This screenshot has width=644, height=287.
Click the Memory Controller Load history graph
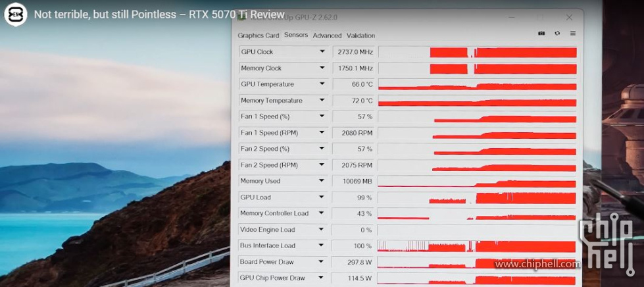pyautogui.click(x=477, y=214)
